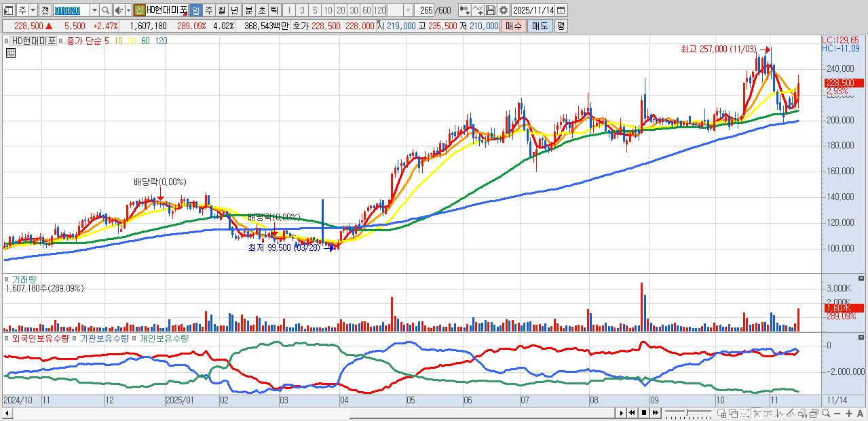Select the 주 weekly period button

pyautogui.click(x=208, y=10)
